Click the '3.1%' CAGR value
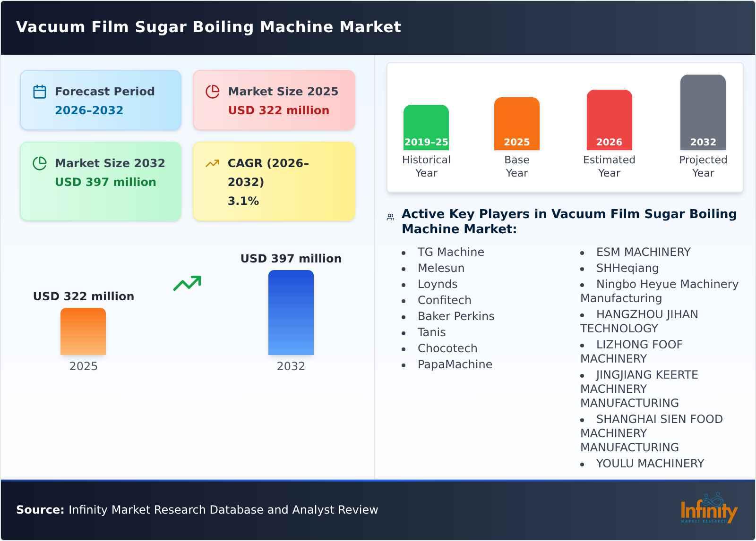 [243, 201]
